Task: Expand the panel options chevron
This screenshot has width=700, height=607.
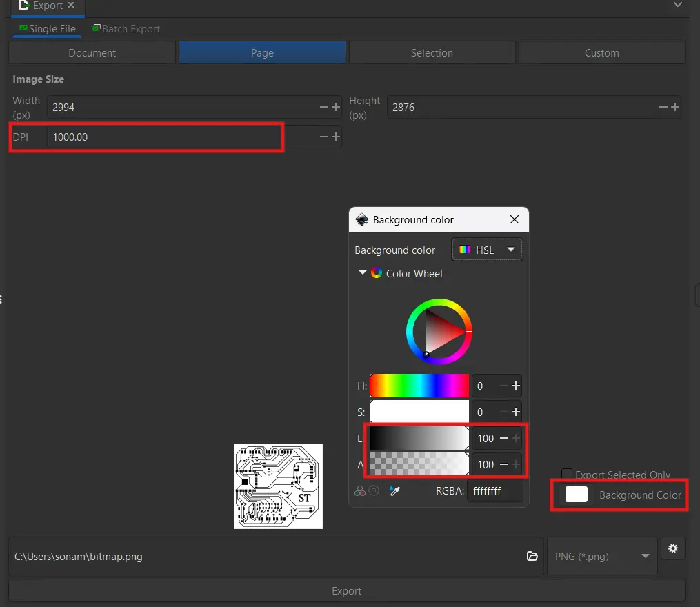Action: (x=678, y=5)
